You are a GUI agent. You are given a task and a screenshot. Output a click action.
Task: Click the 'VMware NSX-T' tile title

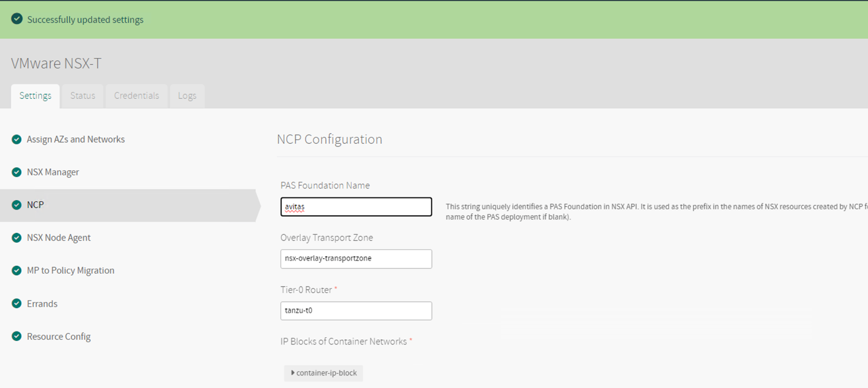click(56, 63)
